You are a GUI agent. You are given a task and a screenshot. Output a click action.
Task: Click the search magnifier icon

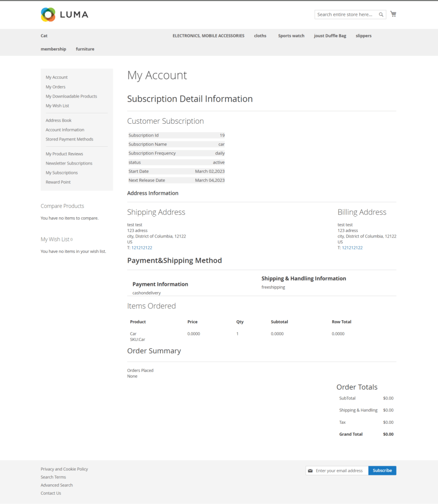pos(381,15)
